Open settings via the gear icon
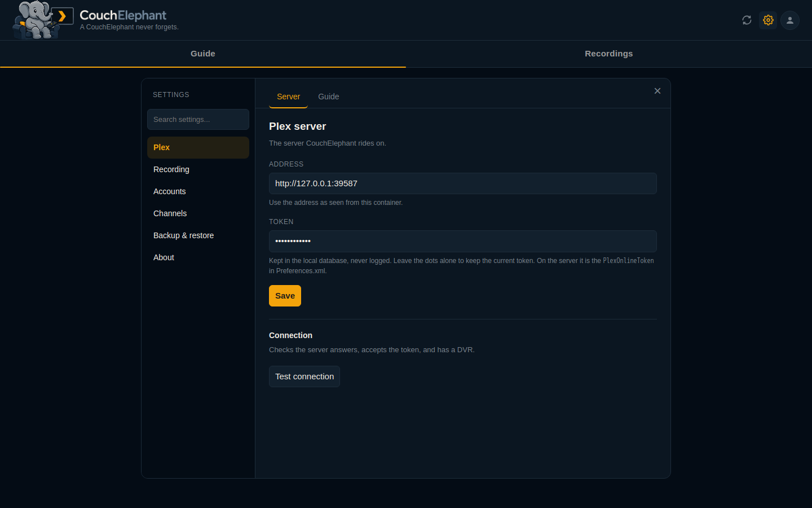Screen dimensions: 812x508 point(768,20)
